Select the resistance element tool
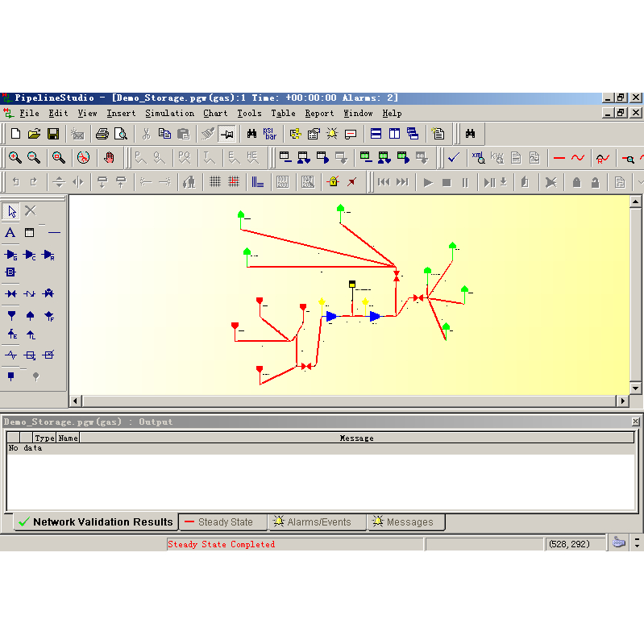The height and width of the screenshot is (644, 644). click(11, 355)
